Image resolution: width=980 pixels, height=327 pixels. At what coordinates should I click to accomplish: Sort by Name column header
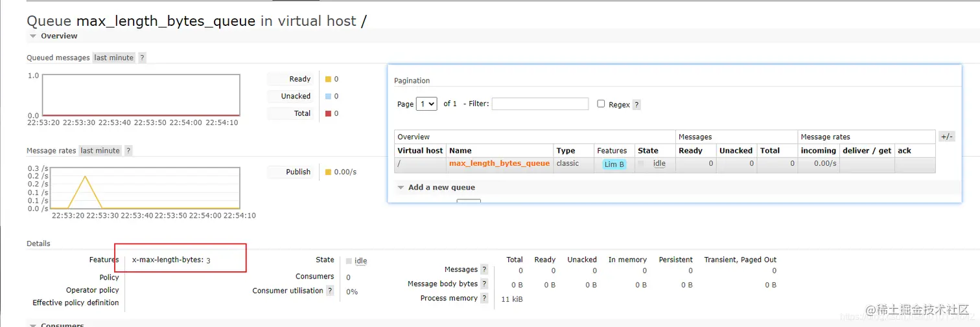(x=460, y=150)
